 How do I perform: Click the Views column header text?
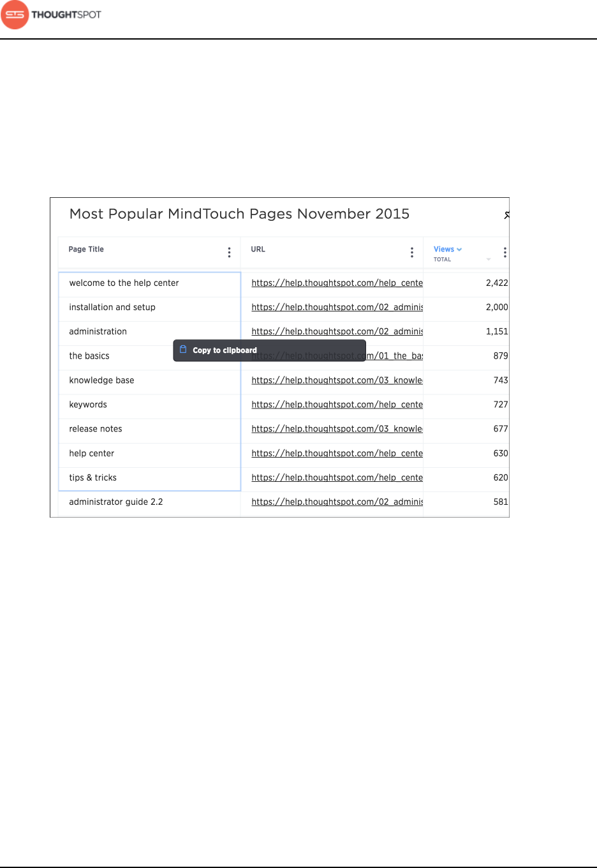pyautogui.click(x=444, y=250)
